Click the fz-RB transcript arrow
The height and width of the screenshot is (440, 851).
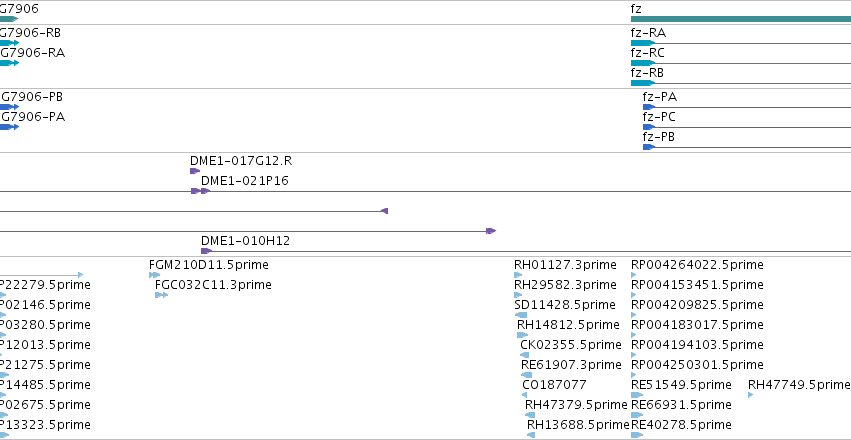(x=643, y=83)
